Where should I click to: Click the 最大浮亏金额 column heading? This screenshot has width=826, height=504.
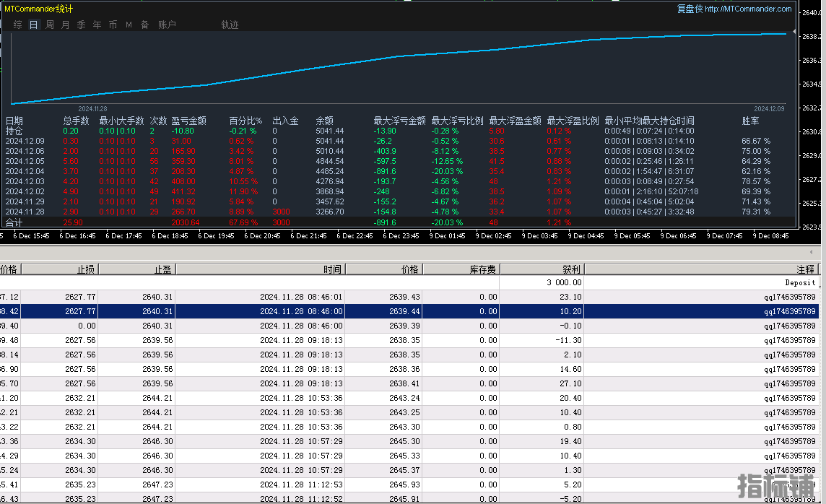point(399,121)
